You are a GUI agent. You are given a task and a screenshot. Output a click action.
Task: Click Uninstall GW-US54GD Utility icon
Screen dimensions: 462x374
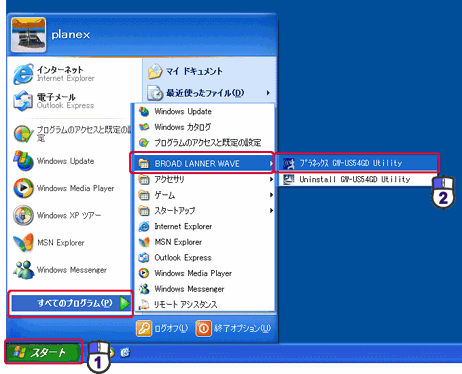[x=289, y=179]
